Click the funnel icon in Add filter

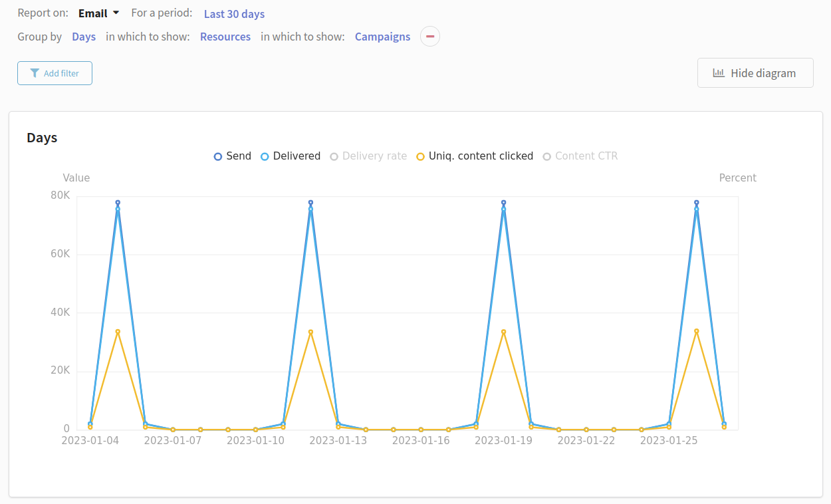pos(35,73)
